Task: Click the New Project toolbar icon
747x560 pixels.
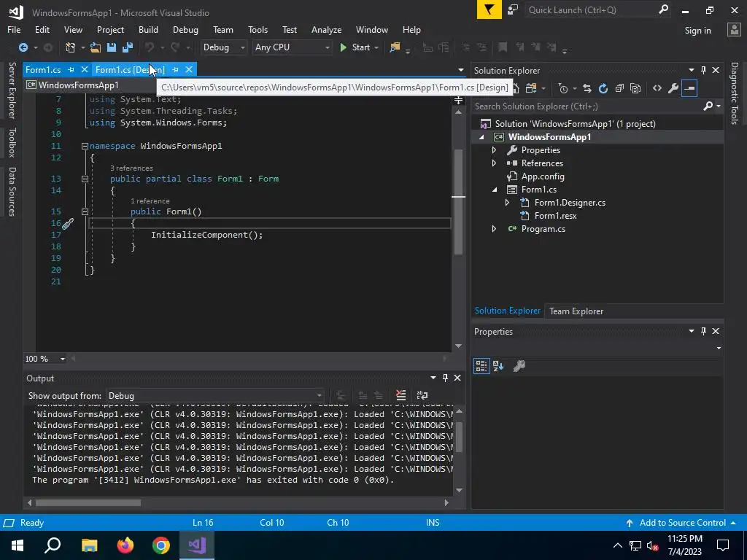Action: [71, 47]
